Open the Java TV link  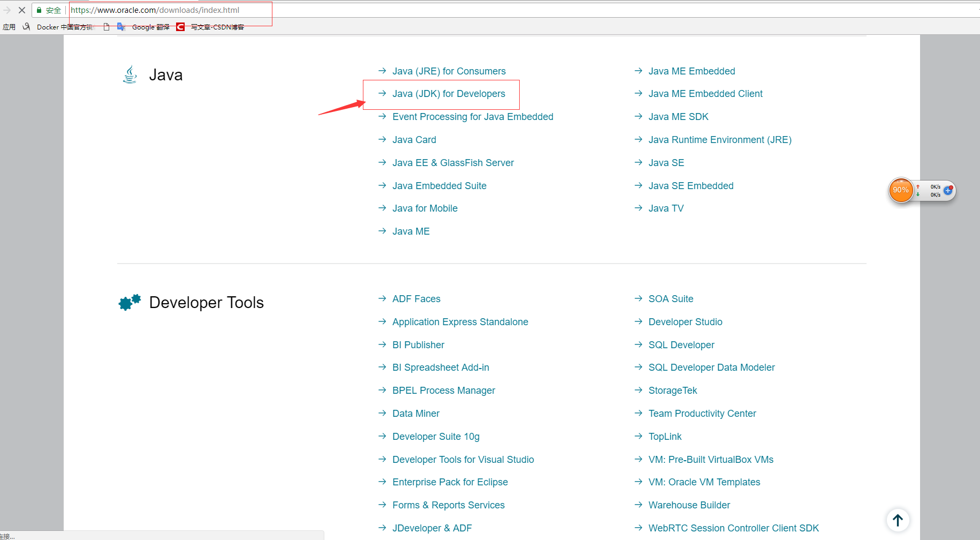[x=666, y=208]
